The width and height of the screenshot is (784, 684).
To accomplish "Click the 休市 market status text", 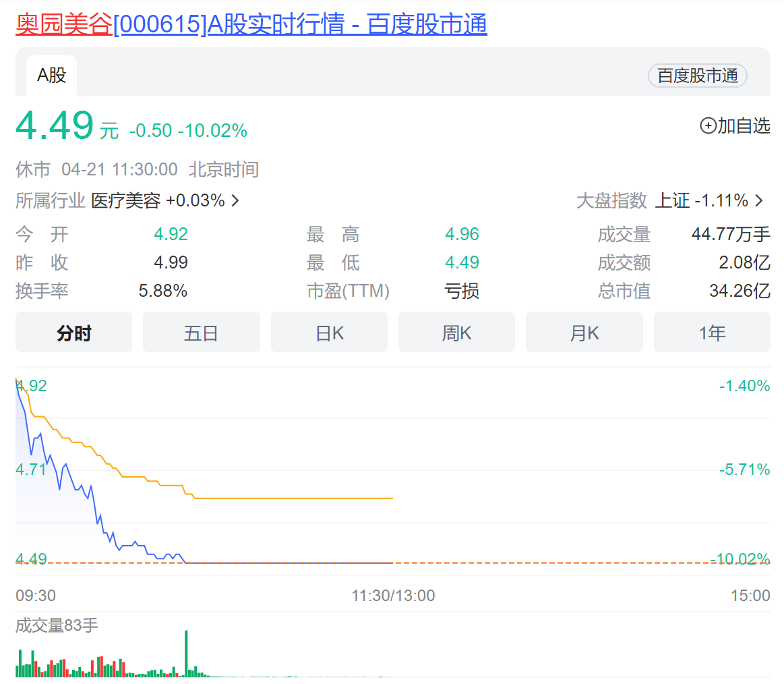I will (33, 169).
